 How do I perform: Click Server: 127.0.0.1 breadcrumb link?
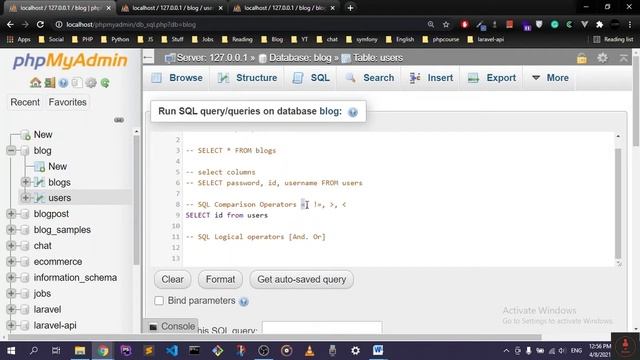[x=212, y=58]
